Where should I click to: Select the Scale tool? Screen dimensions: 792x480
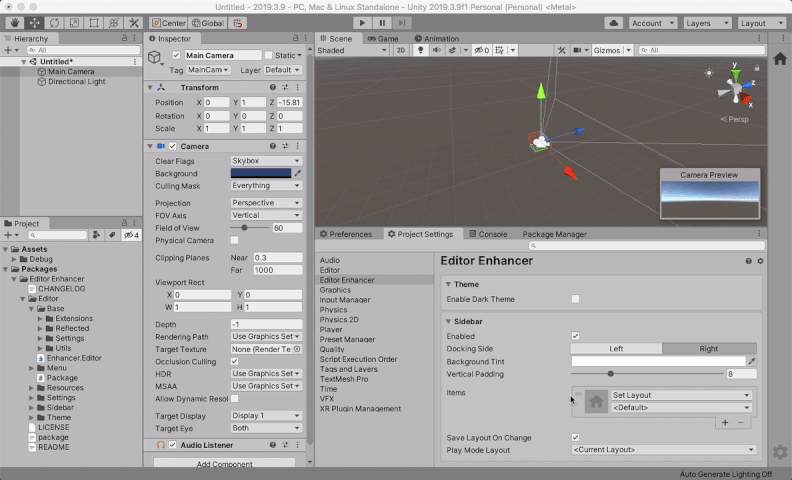(x=74, y=23)
